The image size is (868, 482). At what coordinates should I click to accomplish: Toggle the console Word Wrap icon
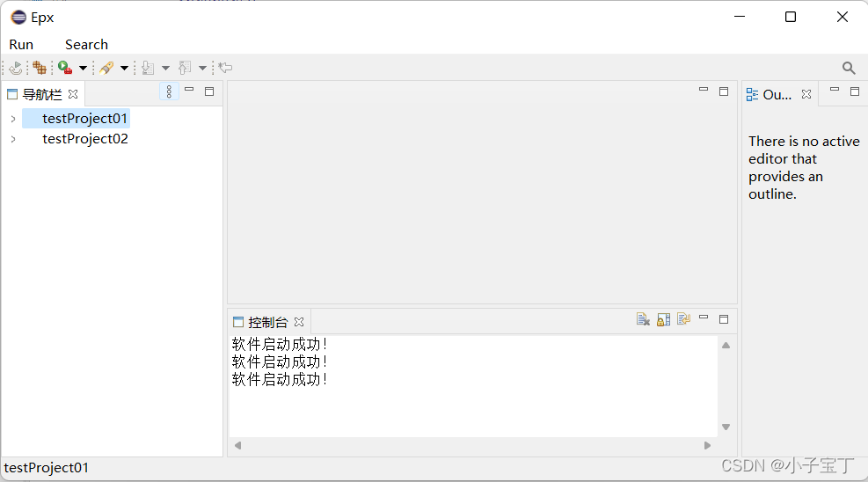coord(683,319)
